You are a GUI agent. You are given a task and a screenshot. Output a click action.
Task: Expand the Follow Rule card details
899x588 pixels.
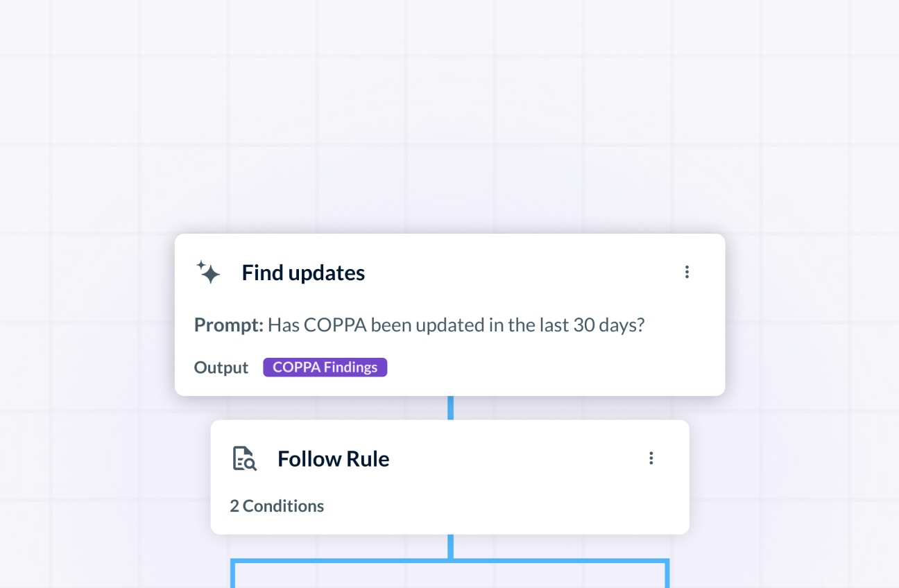pos(449,477)
